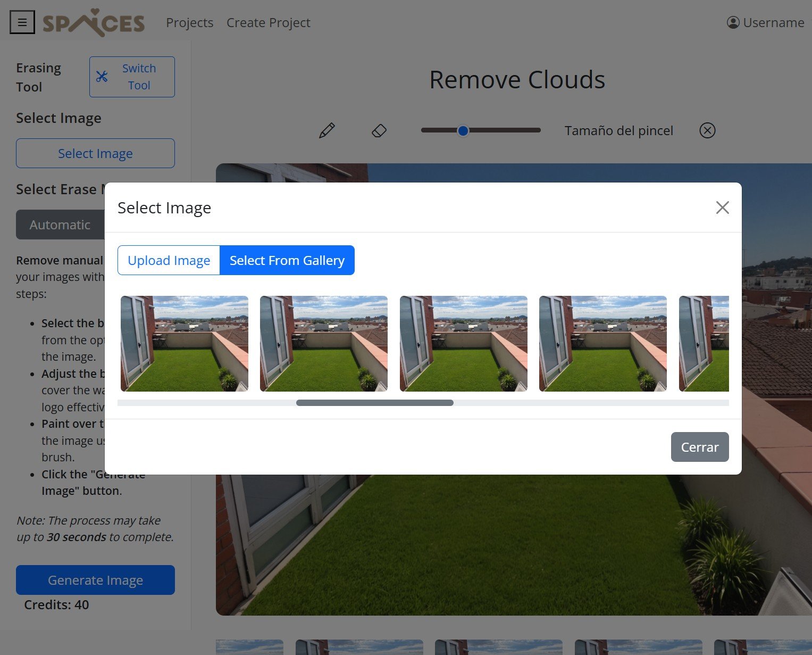Pick the partially visible fifth gallery thumbnail
The image size is (812, 655).
click(x=704, y=344)
